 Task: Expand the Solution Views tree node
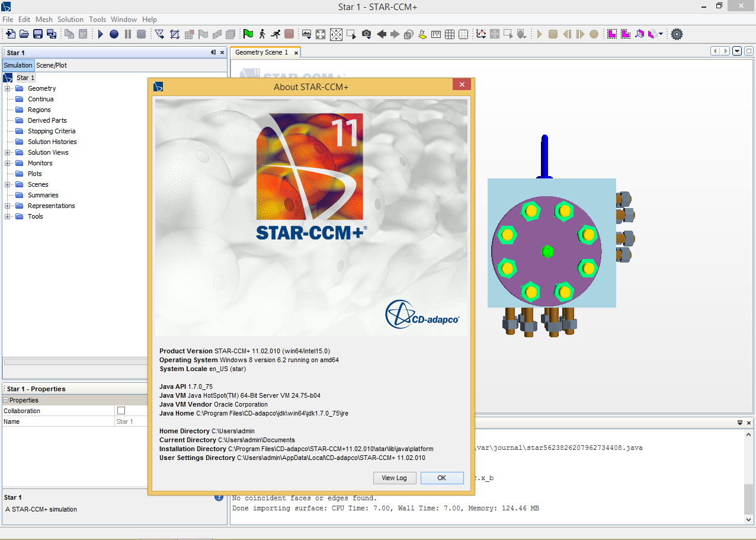tap(8, 152)
